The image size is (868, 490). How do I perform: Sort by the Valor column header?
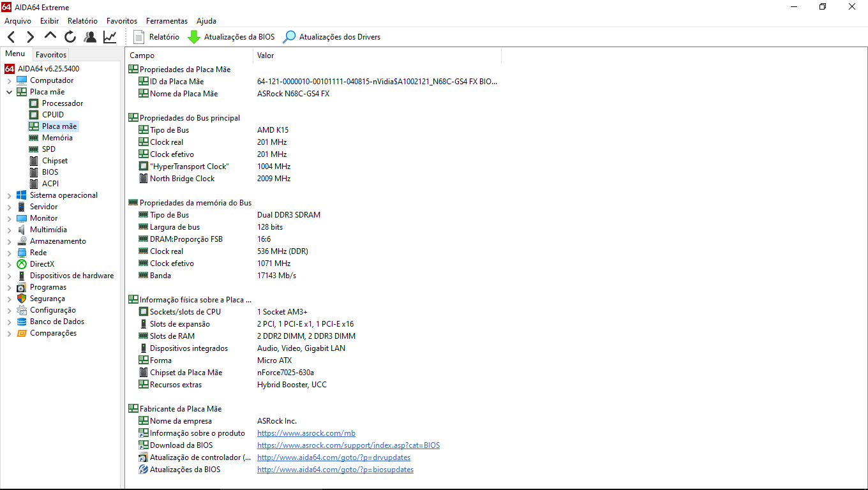pyautogui.click(x=377, y=56)
